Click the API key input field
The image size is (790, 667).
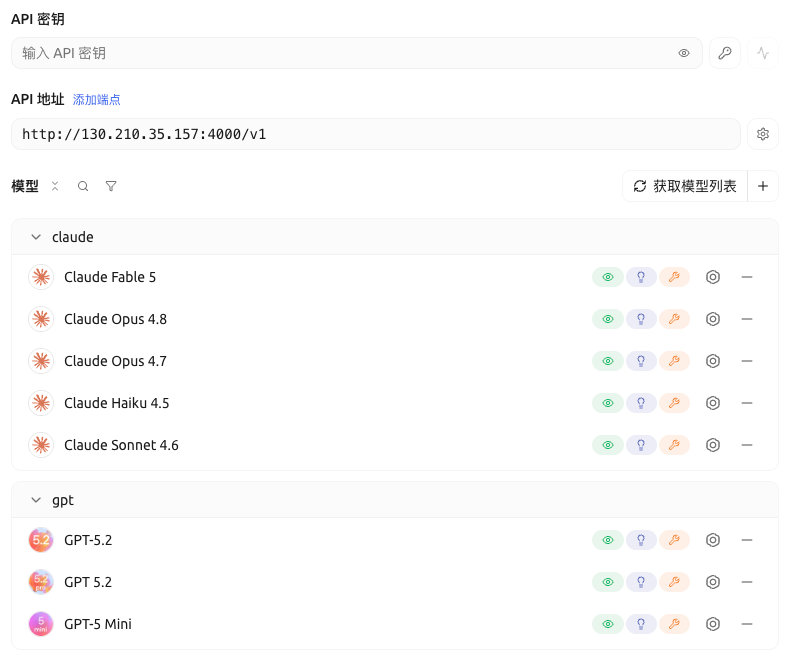tap(357, 53)
